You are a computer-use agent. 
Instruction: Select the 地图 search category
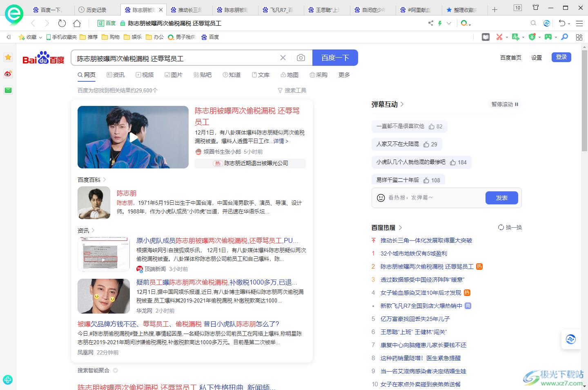pyautogui.click(x=290, y=75)
